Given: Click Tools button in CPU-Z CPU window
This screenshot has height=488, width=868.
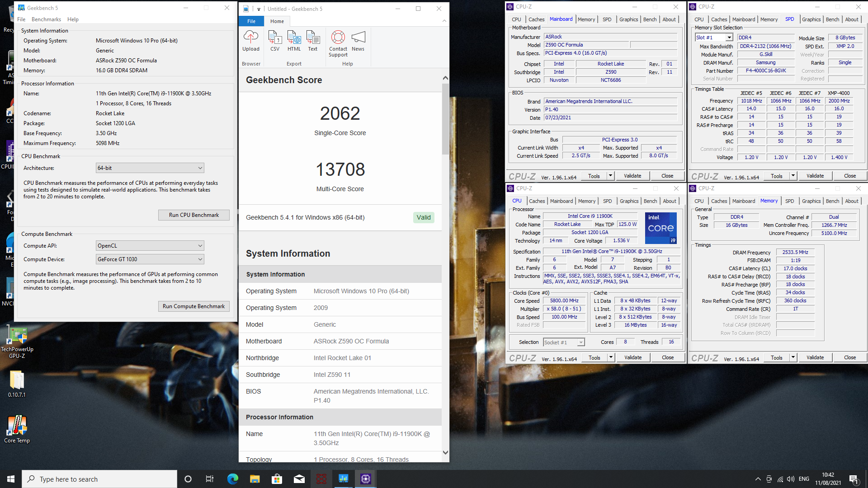Looking at the screenshot, I should click(594, 357).
